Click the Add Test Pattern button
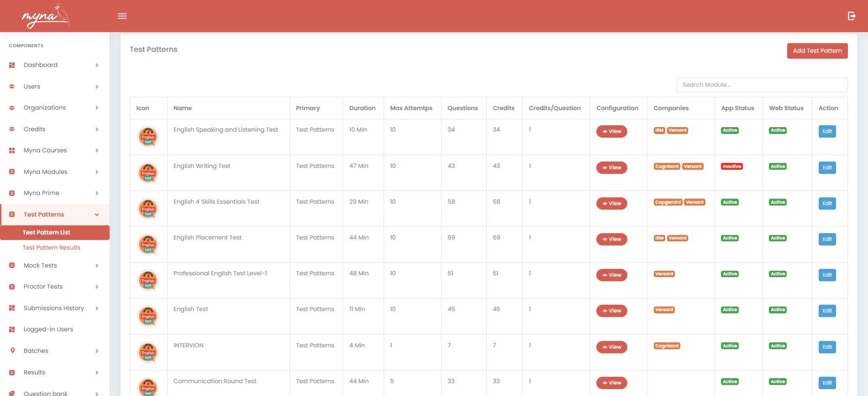Image resolution: width=868 pixels, height=396 pixels. point(817,51)
